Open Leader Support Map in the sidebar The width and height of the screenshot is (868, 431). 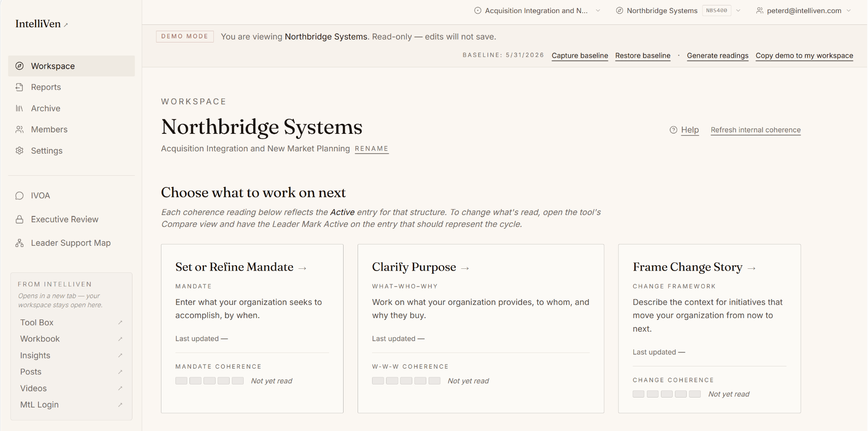click(x=71, y=243)
